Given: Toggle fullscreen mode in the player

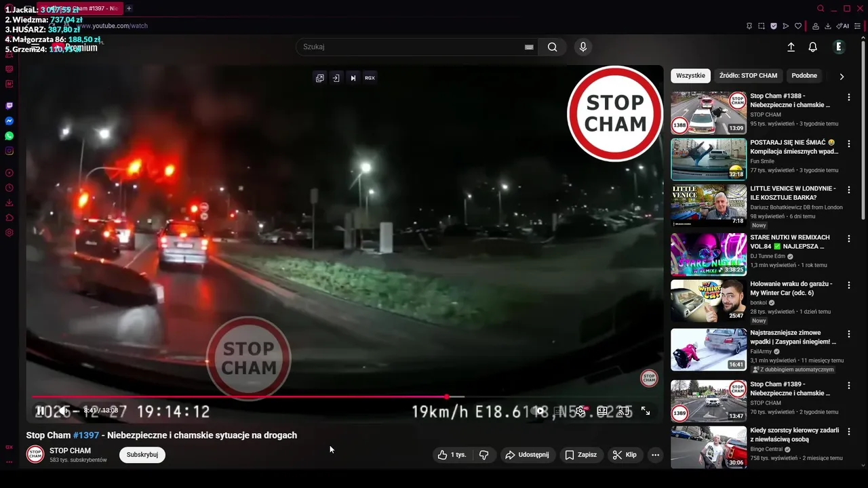Looking at the screenshot, I should coord(646,411).
